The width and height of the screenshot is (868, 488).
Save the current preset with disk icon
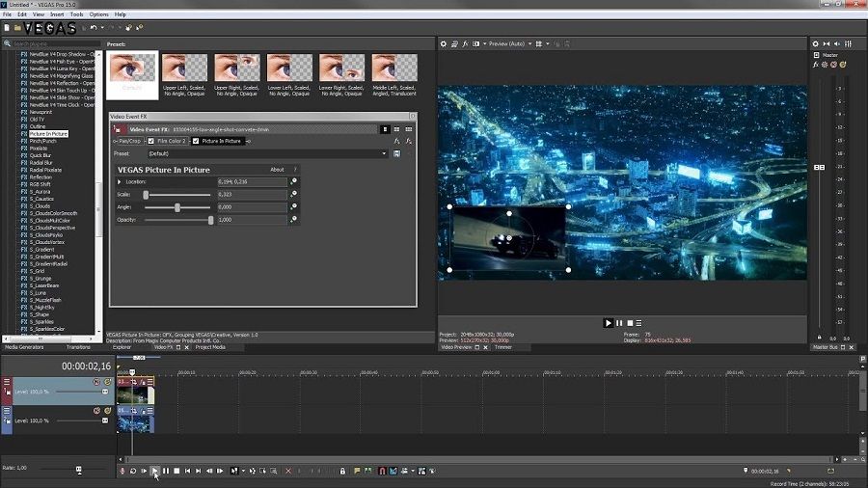[x=396, y=153]
